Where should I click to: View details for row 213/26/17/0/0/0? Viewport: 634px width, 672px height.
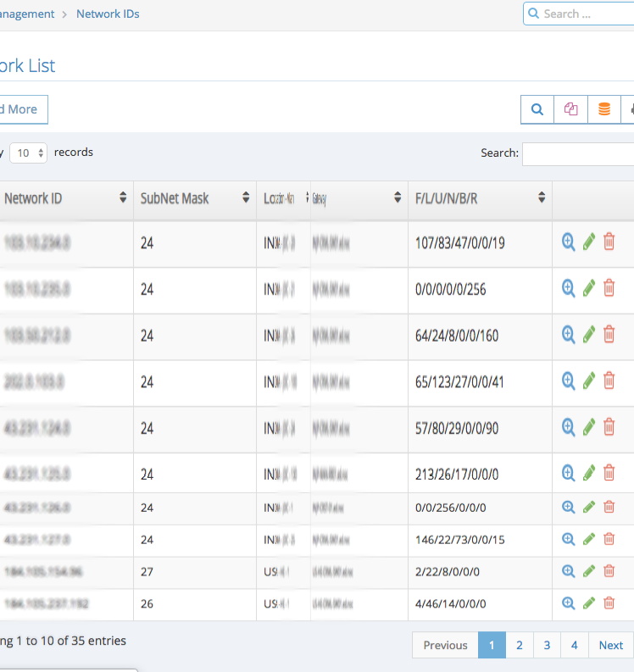(x=569, y=473)
